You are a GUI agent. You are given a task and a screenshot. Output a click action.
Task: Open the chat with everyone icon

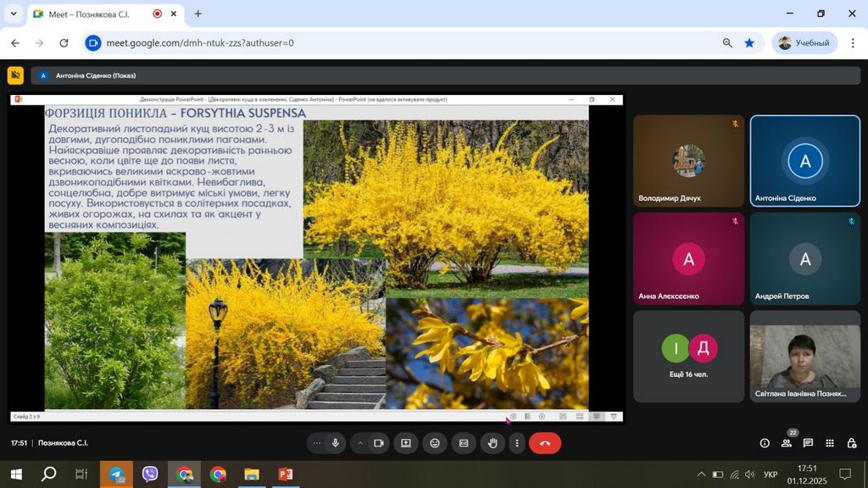(x=808, y=443)
